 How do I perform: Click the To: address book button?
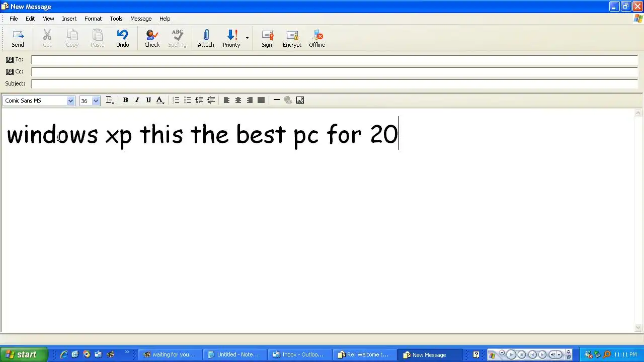click(x=15, y=59)
